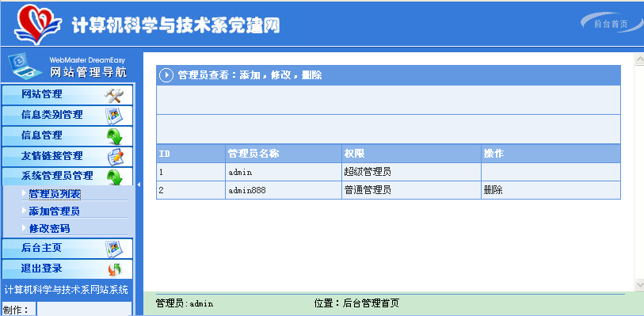644x316 pixels.
Task: Go to 后台主页
Action: click(x=67, y=249)
